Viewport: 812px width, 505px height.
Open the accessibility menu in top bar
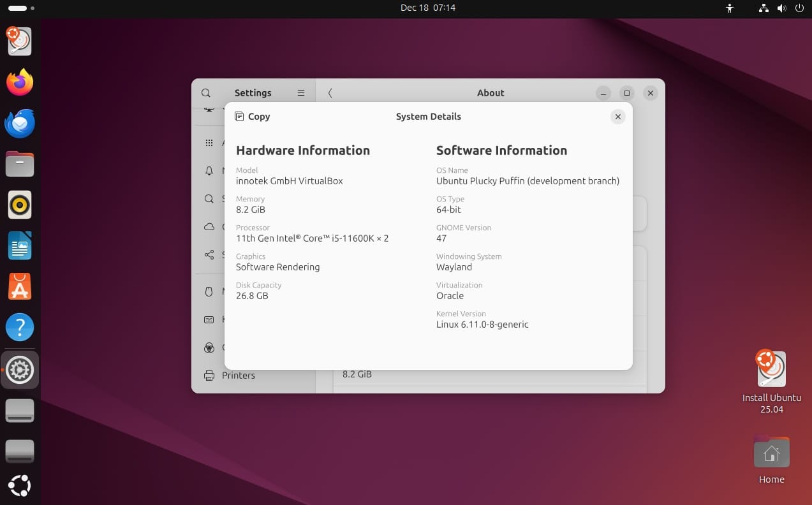click(729, 8)
